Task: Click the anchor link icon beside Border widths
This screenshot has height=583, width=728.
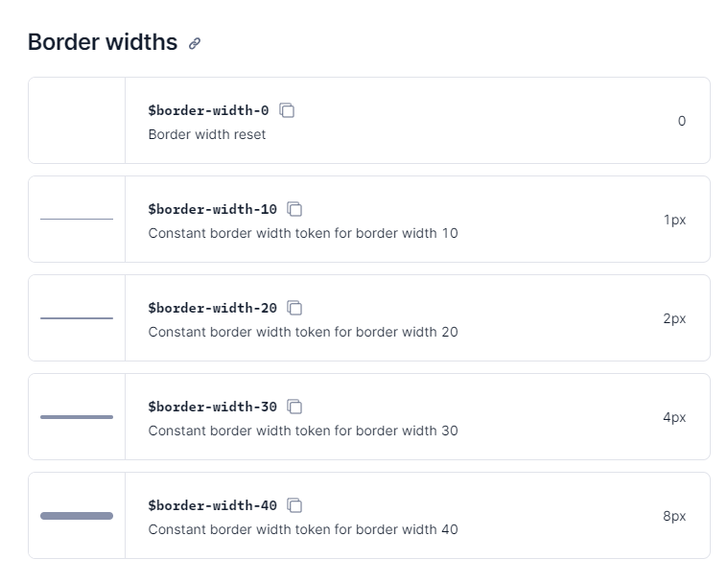Action: coord(195,44)
